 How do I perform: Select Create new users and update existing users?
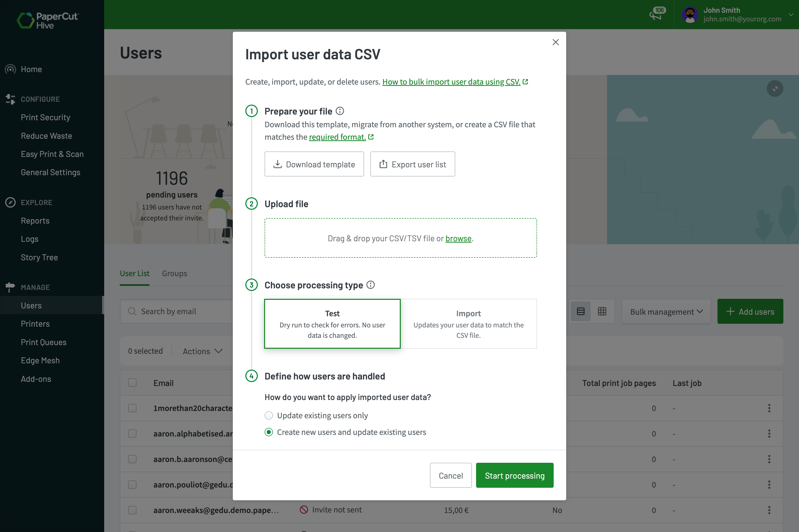[x=269, y=432]
